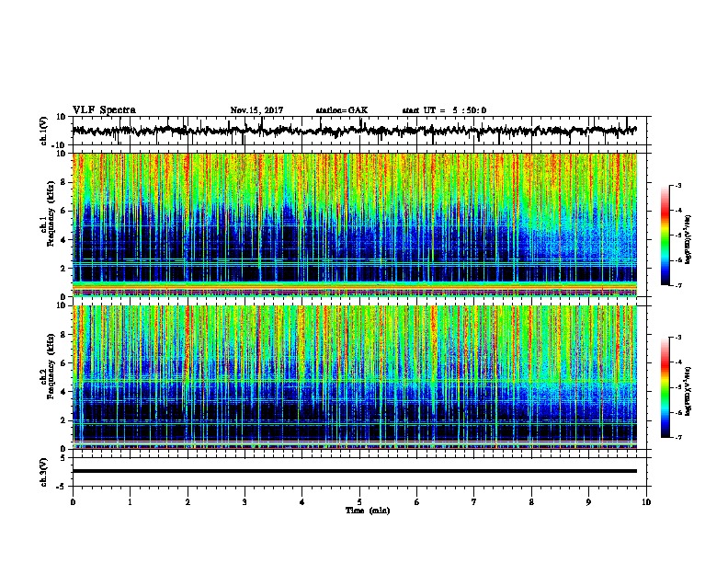This screenshot has height=563, width=728.
Task: Click the thick black ch.3 voltage line
Action: [355, 471]
